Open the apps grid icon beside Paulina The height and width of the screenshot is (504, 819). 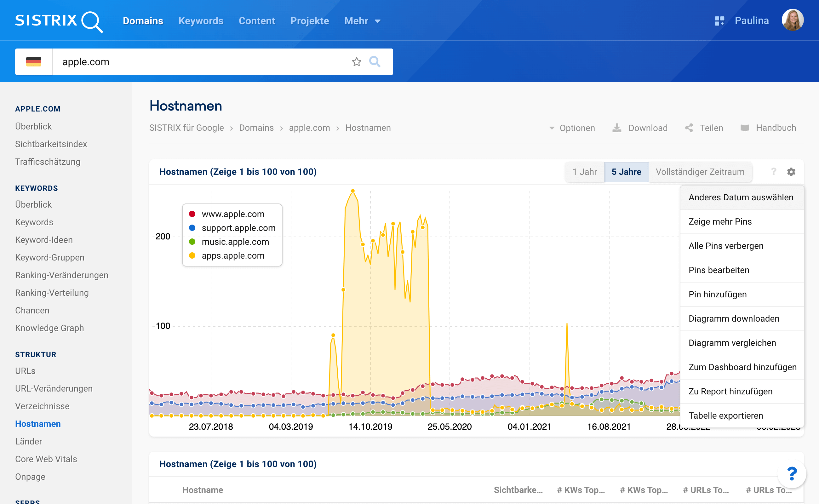pyautogui.click(x=719, y=21)
